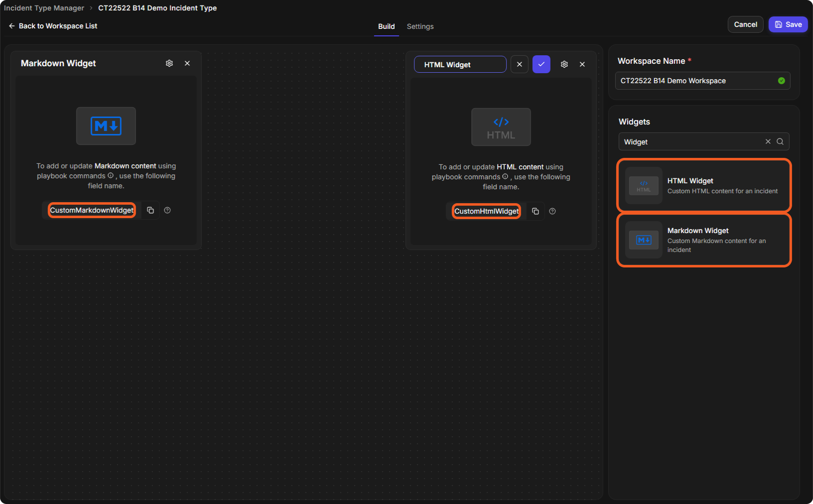The width and height of the screenshot is (813, 504).
Task: Select CustomMarkdownWidget field name text
Action: coord(92,210)
